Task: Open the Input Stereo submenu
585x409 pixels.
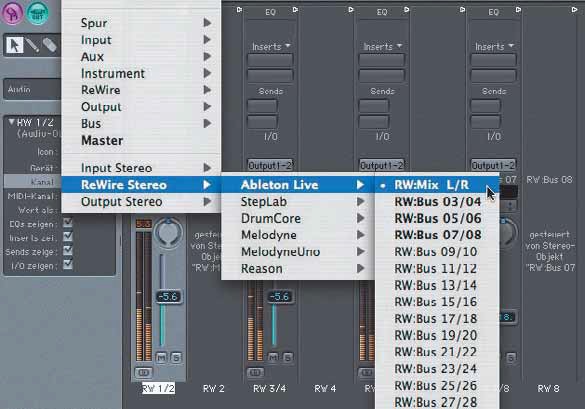Action: [x=141, y=168]
